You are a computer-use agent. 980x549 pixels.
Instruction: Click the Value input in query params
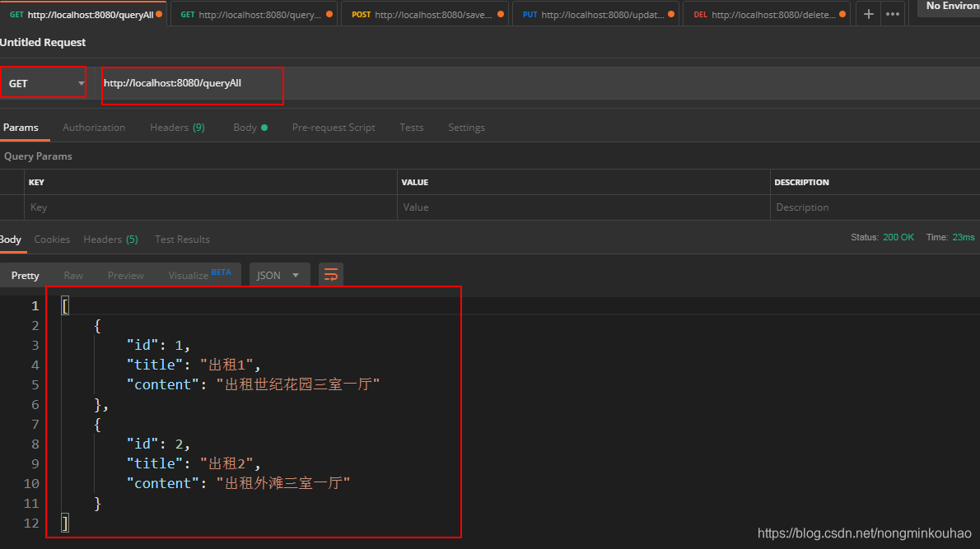tap(583, 207)
